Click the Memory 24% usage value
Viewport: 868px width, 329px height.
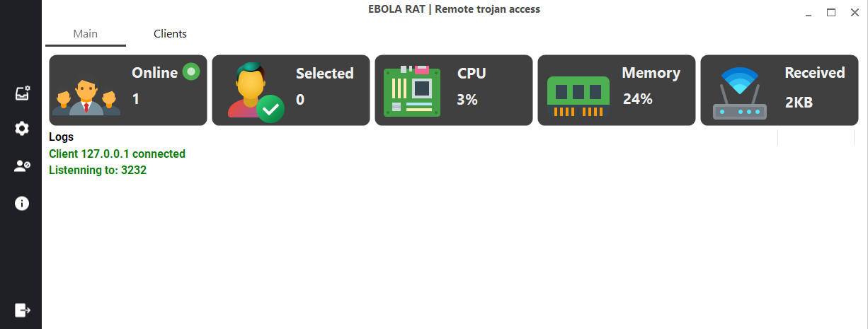(637, 99)
